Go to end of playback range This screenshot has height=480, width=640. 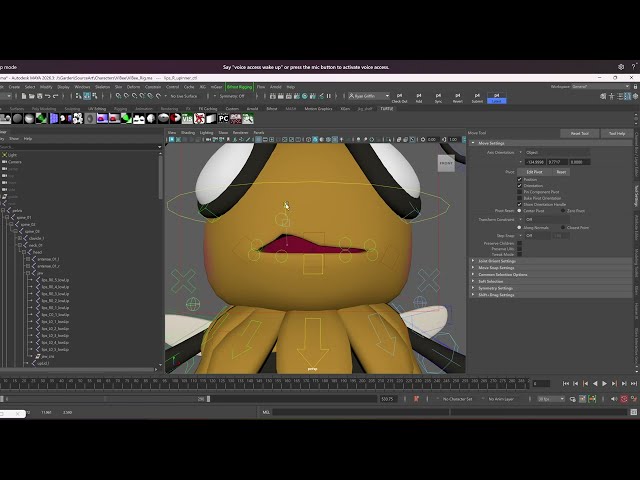[x=633, y=384]
